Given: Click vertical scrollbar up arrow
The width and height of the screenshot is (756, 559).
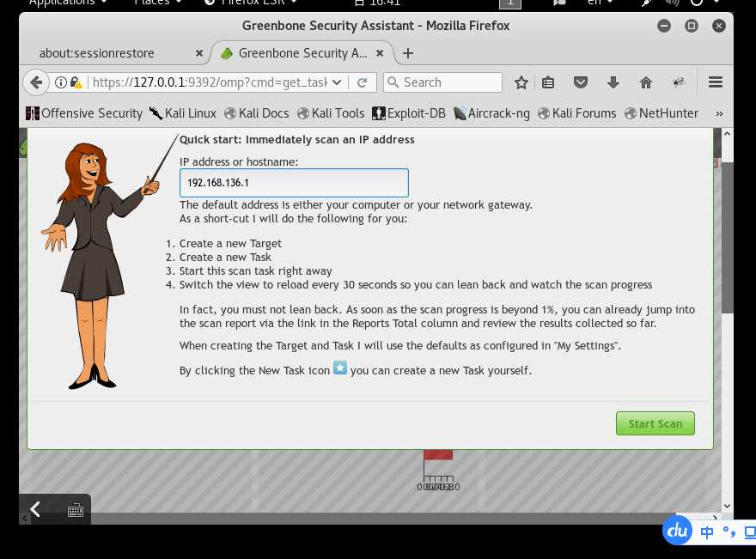Looking at the screenshot, I should click(x=727, y=133).
